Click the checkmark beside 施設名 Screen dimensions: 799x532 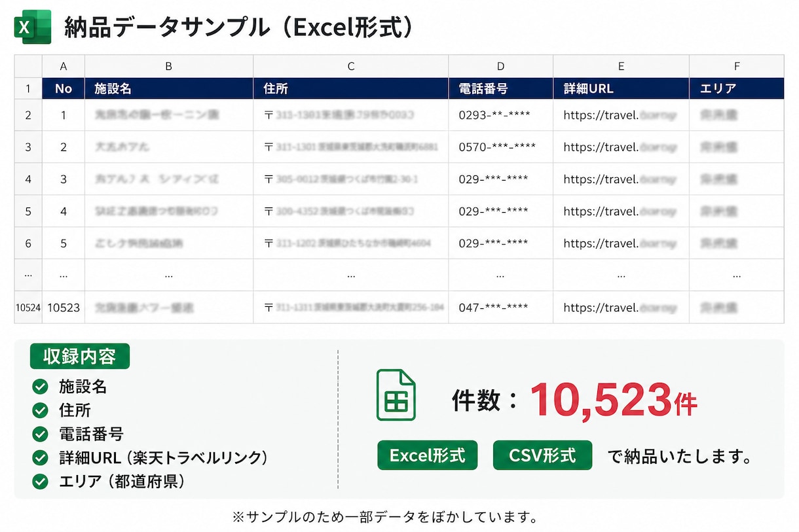[41, 387]
